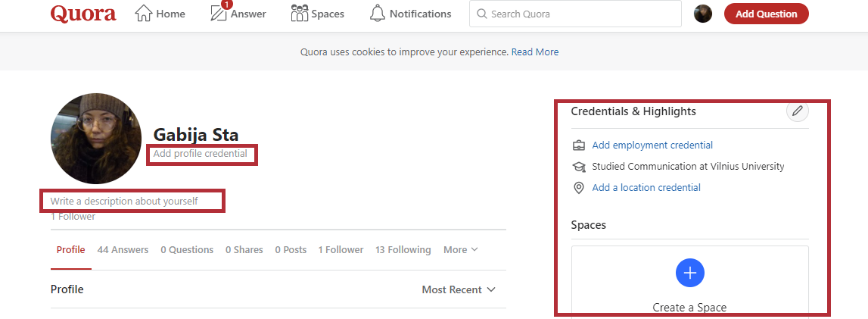Select the 13 Following tab
This screenshot has height=319, width=868.
403,249
